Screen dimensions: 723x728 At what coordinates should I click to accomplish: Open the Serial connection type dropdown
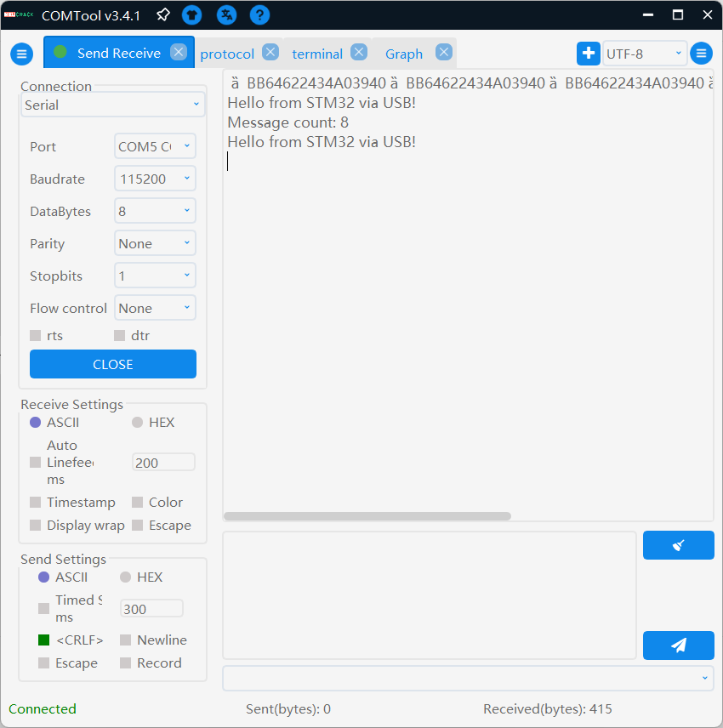coord(113,105)
